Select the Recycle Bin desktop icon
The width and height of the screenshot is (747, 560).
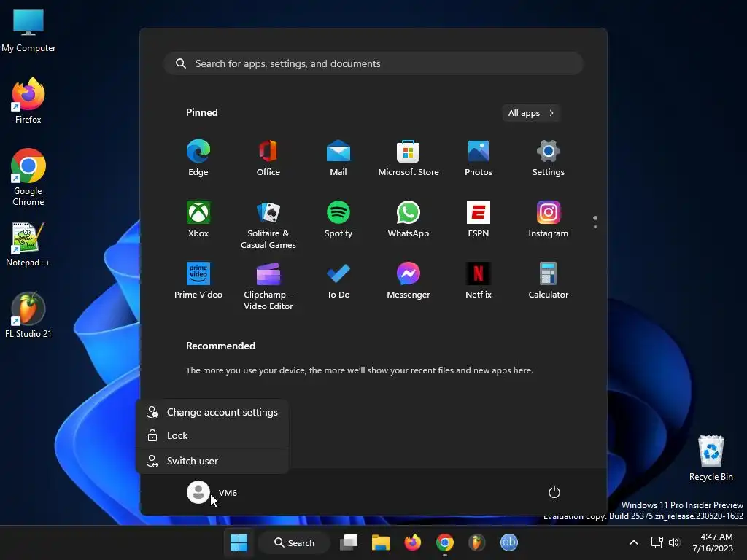point(711,458)
